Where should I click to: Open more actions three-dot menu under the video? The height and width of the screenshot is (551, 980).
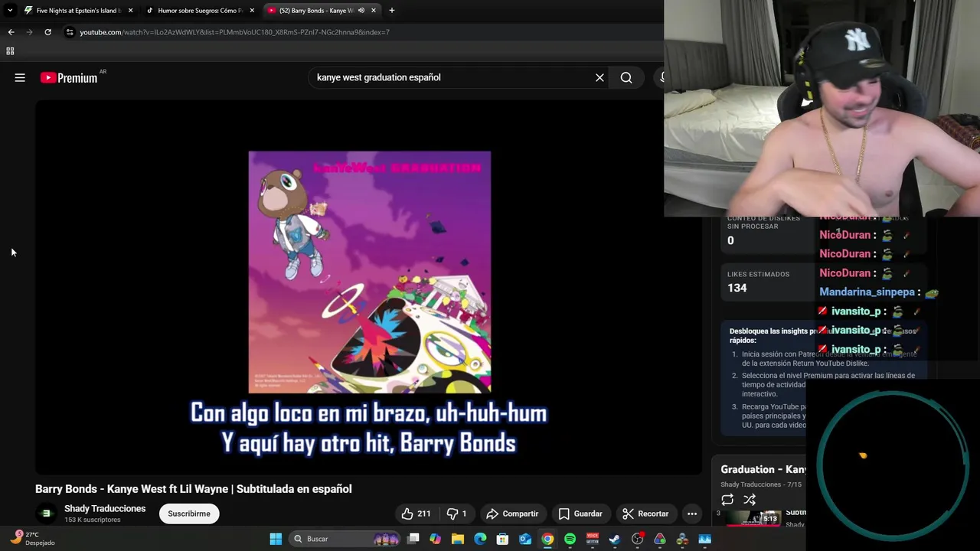[692, 514]
